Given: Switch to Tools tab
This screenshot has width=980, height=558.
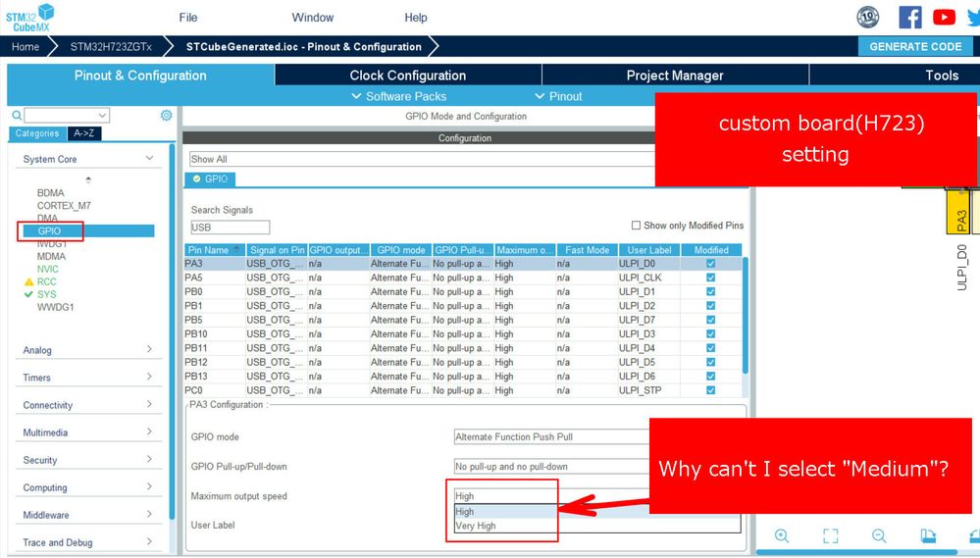Looking at the screenshot, I should [941, 75].
